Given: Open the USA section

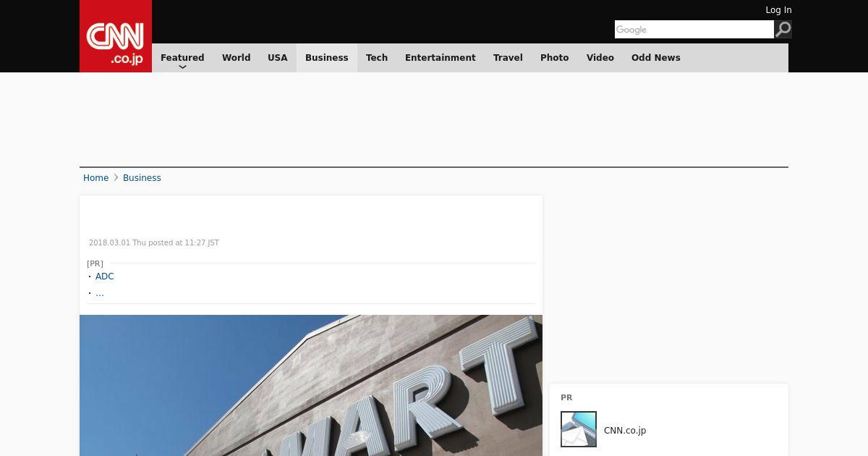Looking at the screenshot, I should [x=278, y=58].
